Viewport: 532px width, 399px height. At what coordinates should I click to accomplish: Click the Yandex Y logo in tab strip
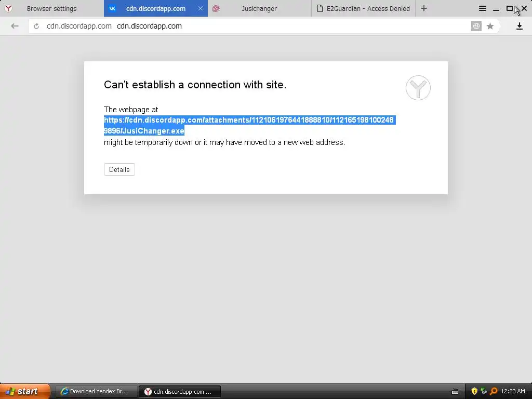pyautogui.click(x=8, y=8)
